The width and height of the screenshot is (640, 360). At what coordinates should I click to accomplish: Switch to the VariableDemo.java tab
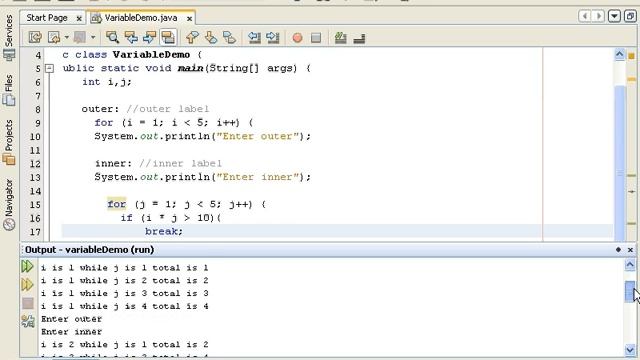pos(140,18)
